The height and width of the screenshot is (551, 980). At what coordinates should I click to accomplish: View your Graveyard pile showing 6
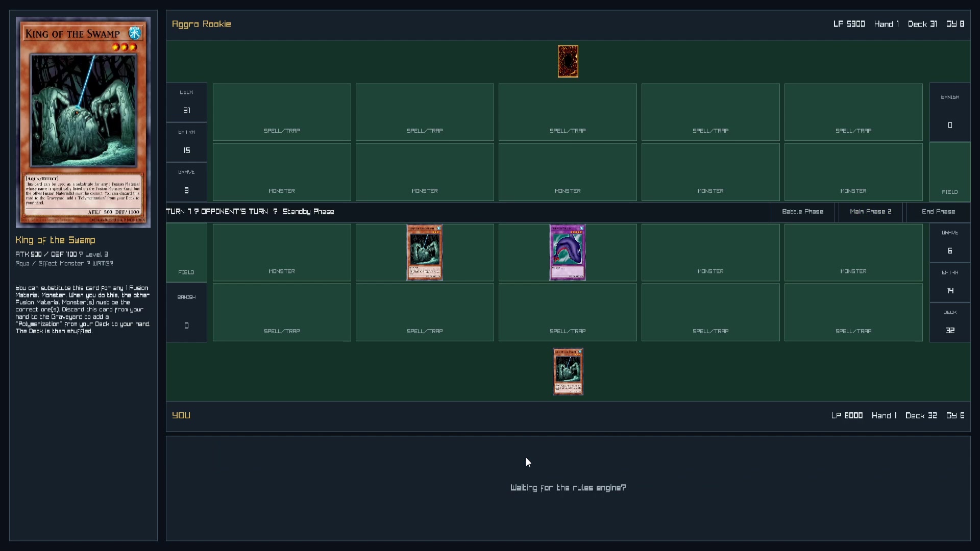pyautogui.click(x=950, y=243)
